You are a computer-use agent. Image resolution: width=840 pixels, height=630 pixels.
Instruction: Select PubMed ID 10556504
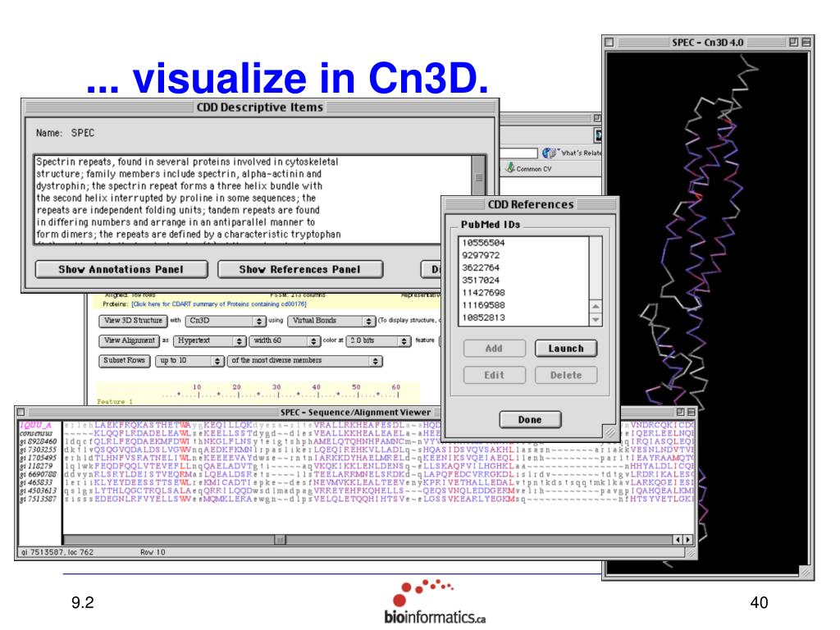pyautogui.click(x=483, y=243)
